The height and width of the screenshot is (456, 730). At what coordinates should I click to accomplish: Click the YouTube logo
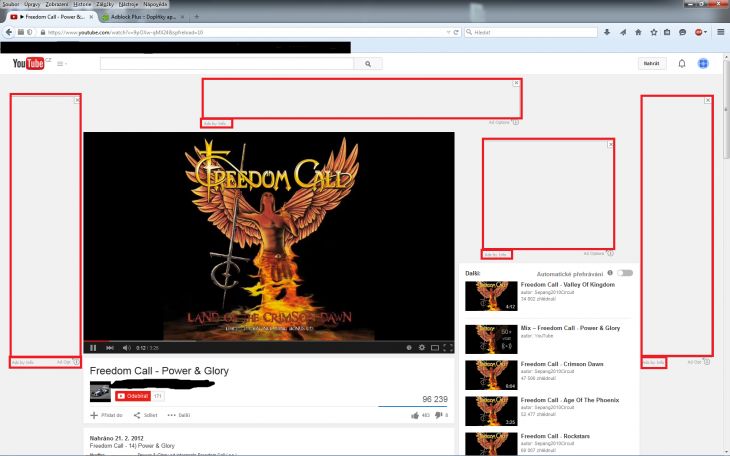point(29,63)
